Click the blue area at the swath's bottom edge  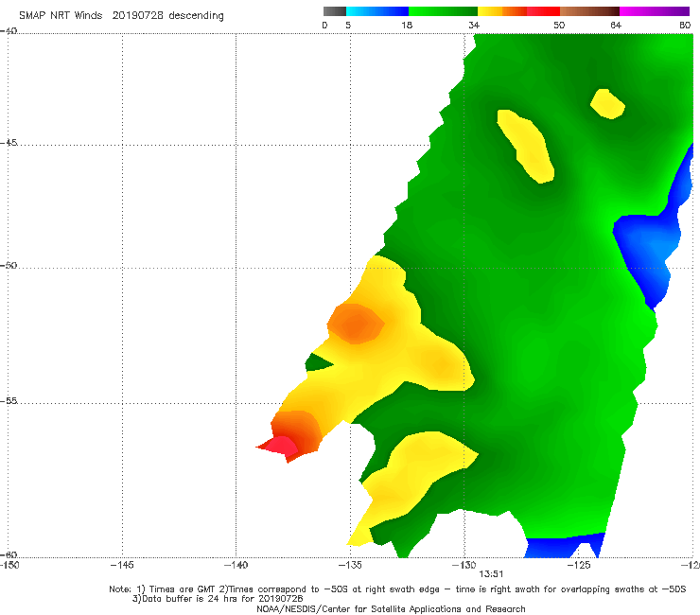[565, 546]
